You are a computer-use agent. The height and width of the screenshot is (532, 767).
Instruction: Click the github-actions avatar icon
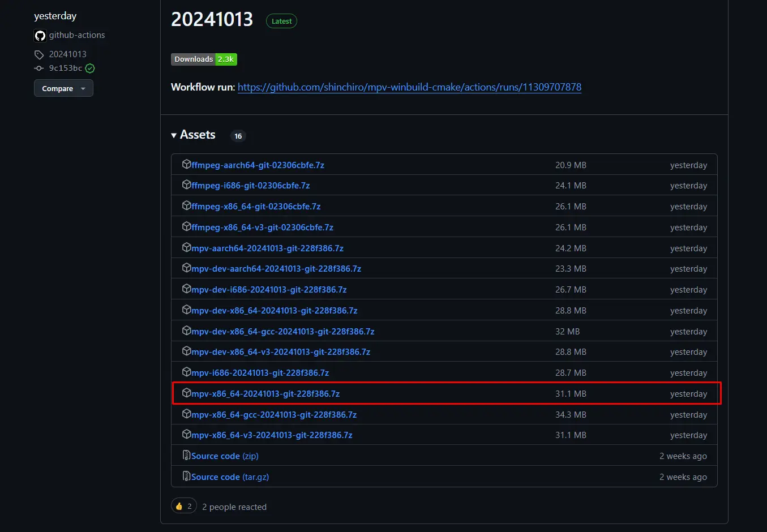point(40,36)
